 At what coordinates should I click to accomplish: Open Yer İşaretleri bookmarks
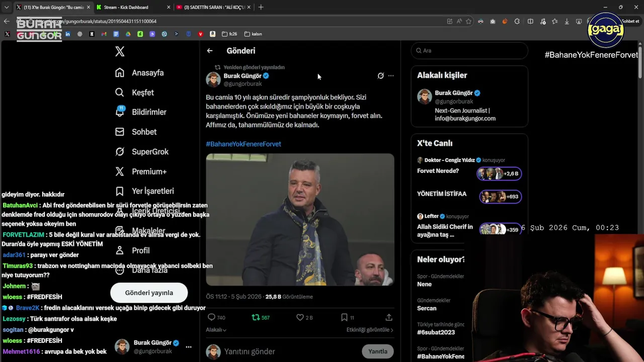click(x=144, y=191)
